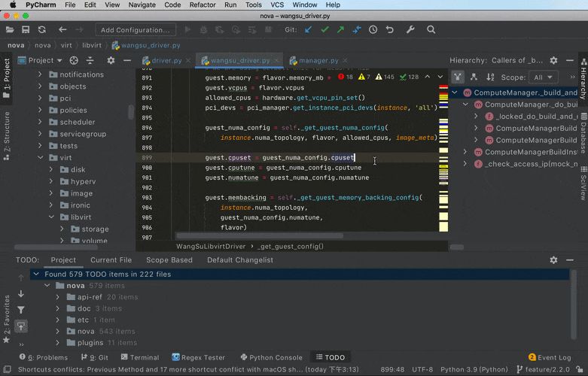Click the Git commit checkmark icon
Image resolution: width=588 pixels, height=376 pixels.
tap(324, 30)
